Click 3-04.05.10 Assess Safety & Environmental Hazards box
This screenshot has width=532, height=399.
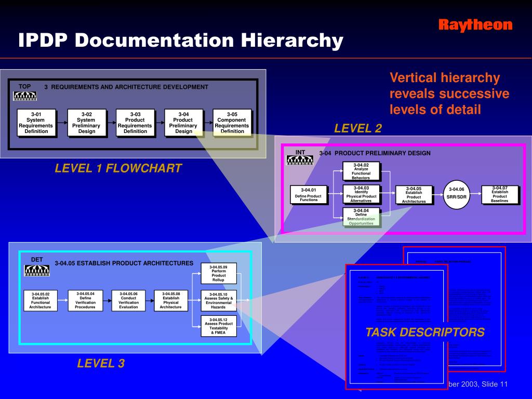(219, 301)
